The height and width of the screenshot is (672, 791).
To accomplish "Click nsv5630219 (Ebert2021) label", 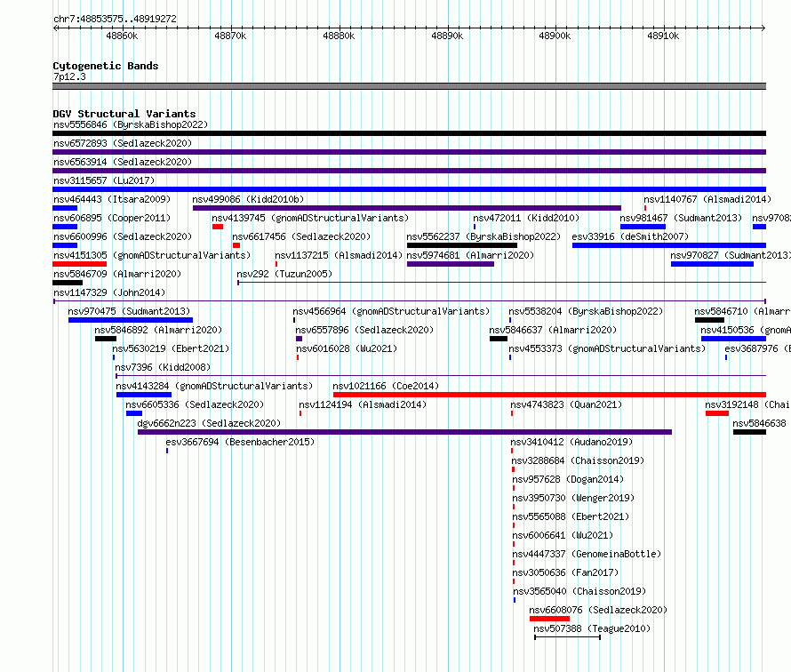I will click(171, 348).
